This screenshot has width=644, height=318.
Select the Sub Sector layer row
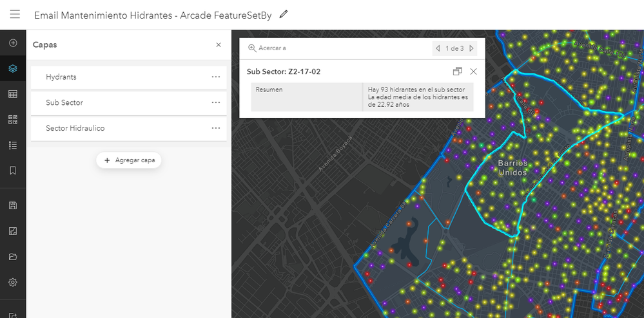[x=128, y=102]
